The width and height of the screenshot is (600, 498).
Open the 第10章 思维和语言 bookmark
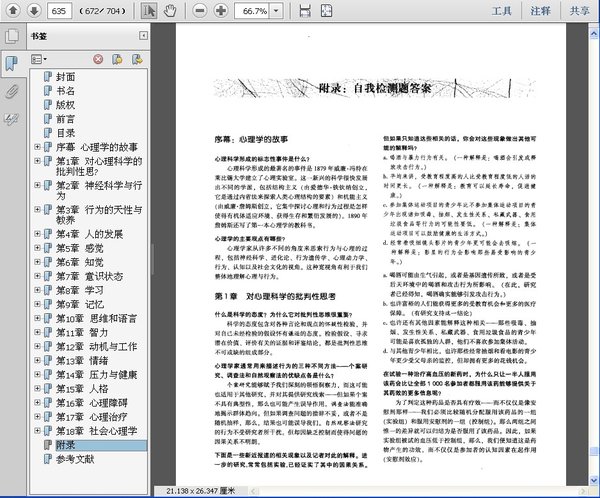coord(96,318)
